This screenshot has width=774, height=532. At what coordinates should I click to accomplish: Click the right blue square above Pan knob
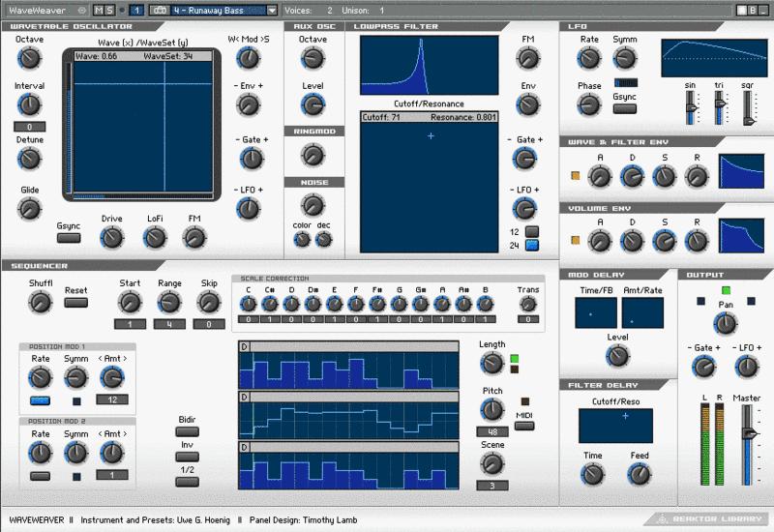coord(751,301)
